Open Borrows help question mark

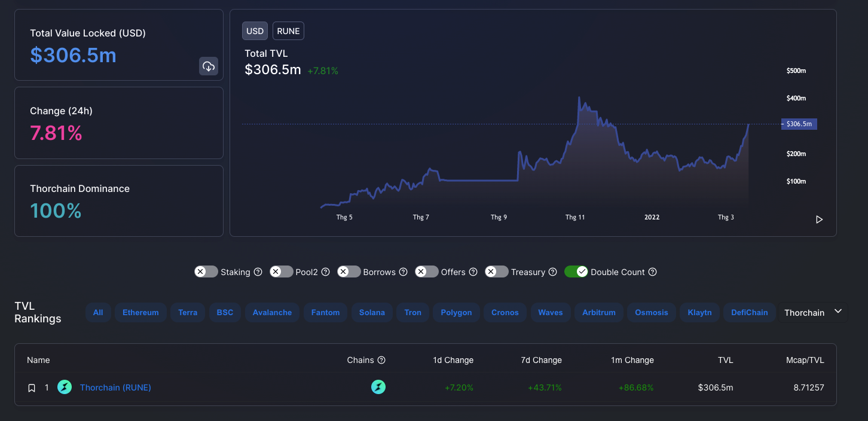[404, 271]
